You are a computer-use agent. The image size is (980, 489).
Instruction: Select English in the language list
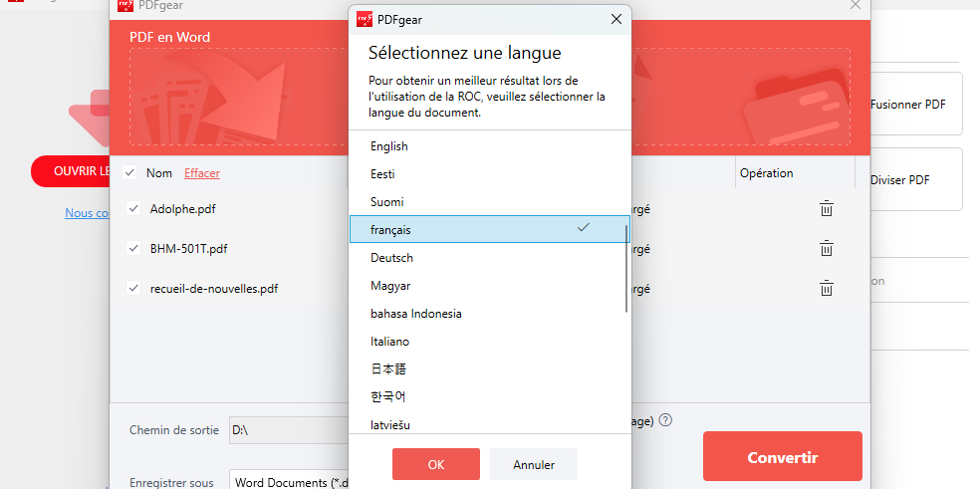(x=489, y=146)
